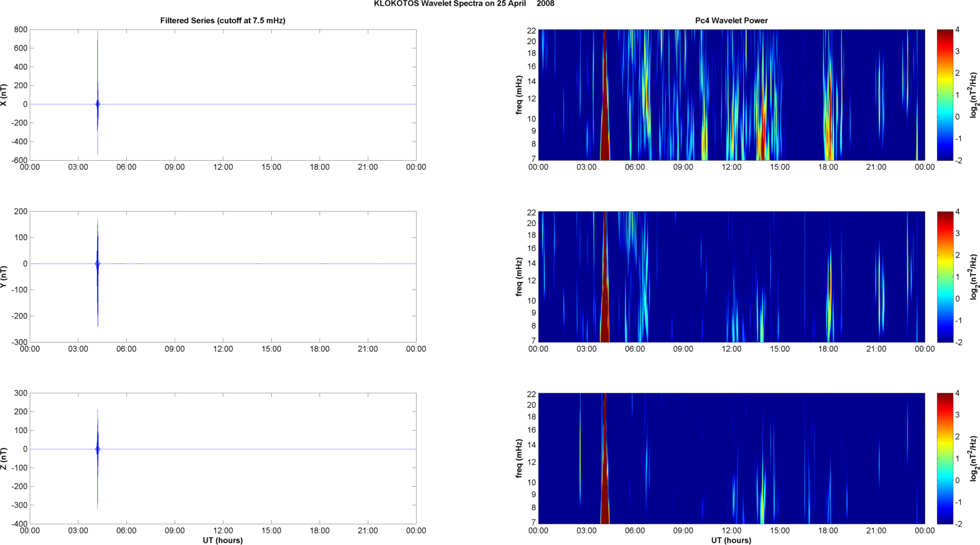Screen dimensions: 980x545
Task: Click the "Z (nT)" axis label
Action: point(4,459)
